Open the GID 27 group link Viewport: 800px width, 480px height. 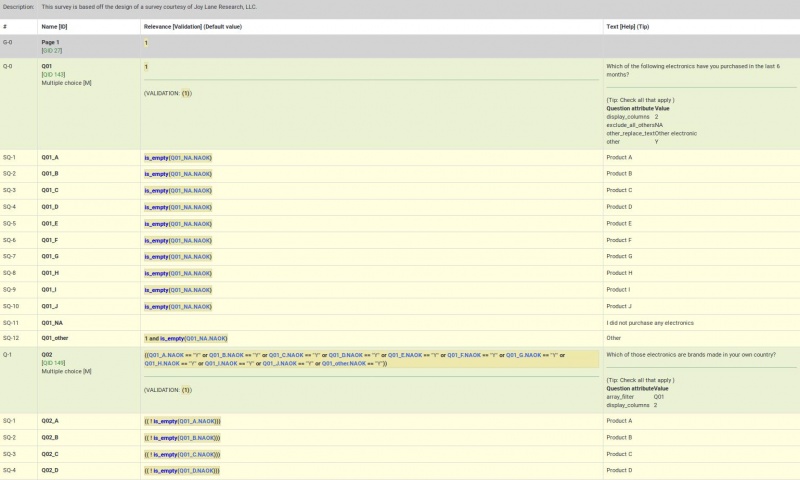tap(52, 50)
